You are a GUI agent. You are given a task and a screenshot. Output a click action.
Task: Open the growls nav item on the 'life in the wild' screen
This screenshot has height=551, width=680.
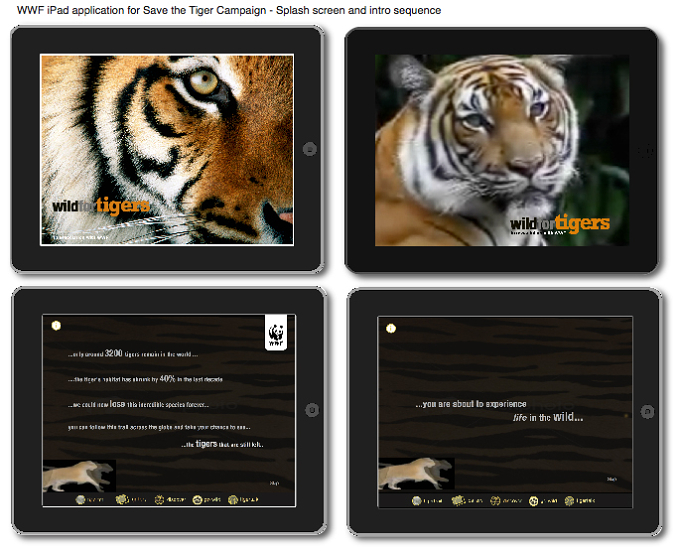(x=543, y=501)
